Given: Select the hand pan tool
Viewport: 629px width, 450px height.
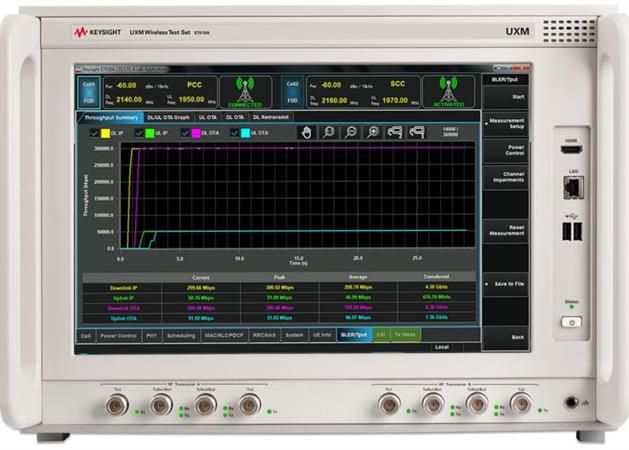Looking at the screenshot, I should 306,132.
